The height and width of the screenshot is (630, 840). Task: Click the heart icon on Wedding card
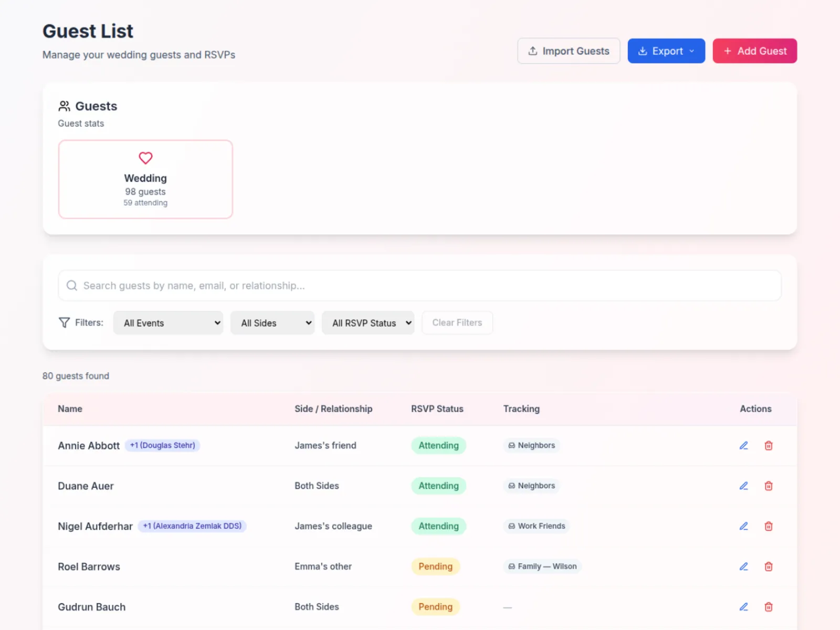pyautogui.click(x=145, y=158)
